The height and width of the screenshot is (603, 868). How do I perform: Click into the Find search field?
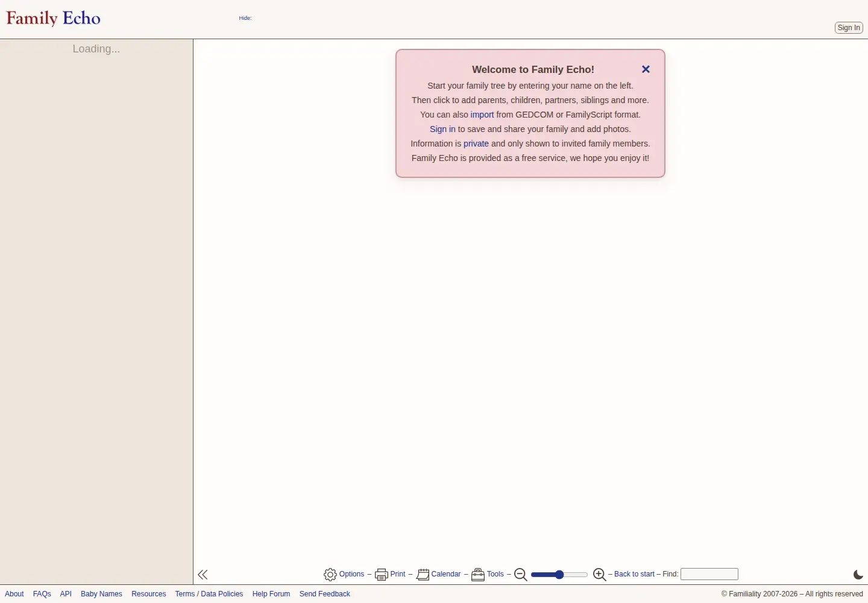pyautogui.click(x=709, y=574)
